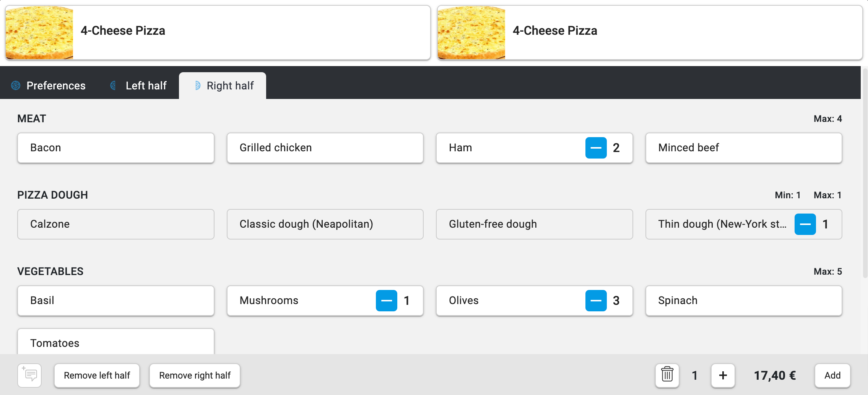Click the minus icon beside Mushrooms
The width and height of the screenshot is (868, 395).
[x=386, y=301]
